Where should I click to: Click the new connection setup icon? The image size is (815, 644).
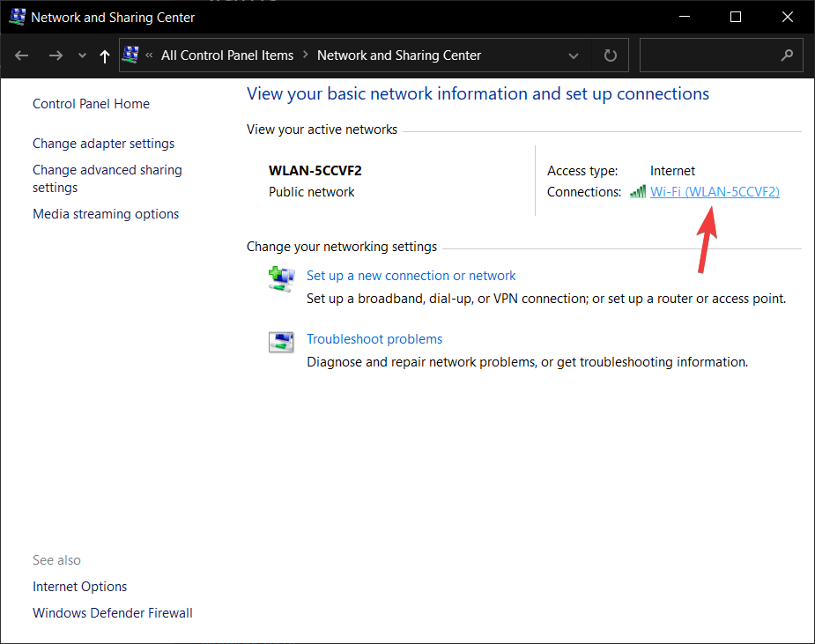coord(281,279)
